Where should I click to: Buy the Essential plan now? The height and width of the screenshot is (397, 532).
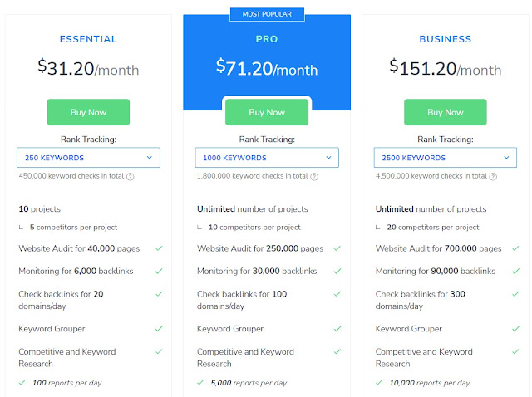tap(88, 112)
